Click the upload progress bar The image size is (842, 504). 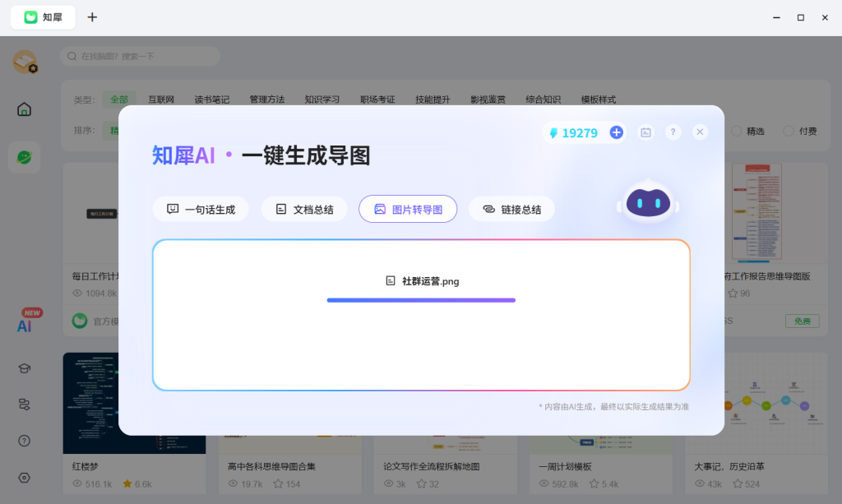click(x=421, y=300)
